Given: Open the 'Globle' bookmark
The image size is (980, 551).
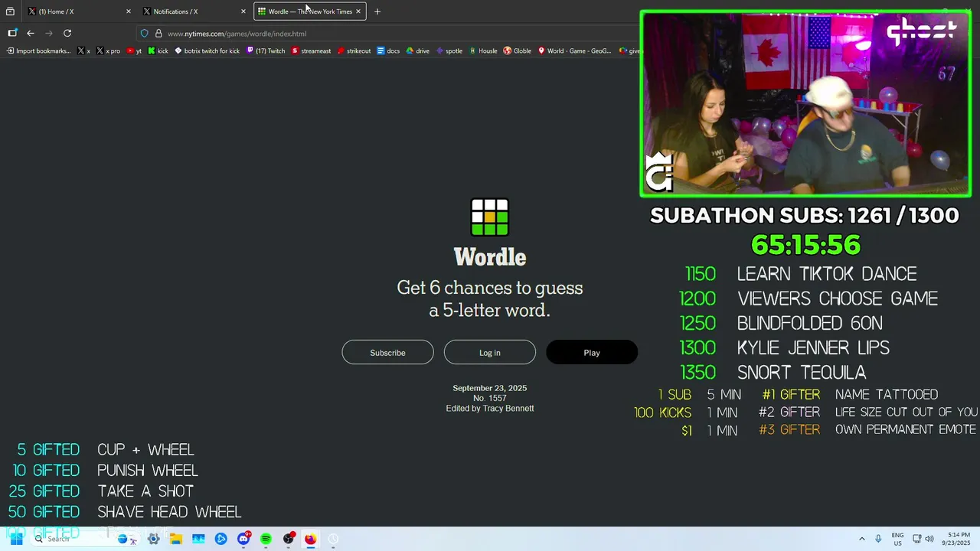Looking at the screenshot, I should pyautogui.click(x=517, y=51).
